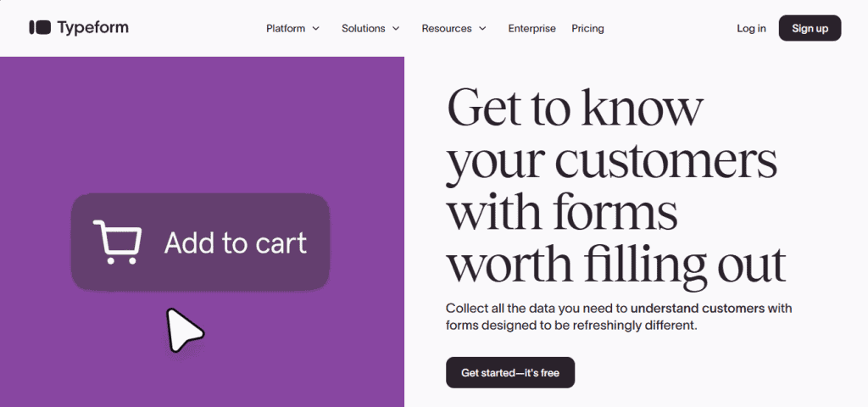Expand the chevron next to Solutions

pyautogui.click(x=396, y=28)
